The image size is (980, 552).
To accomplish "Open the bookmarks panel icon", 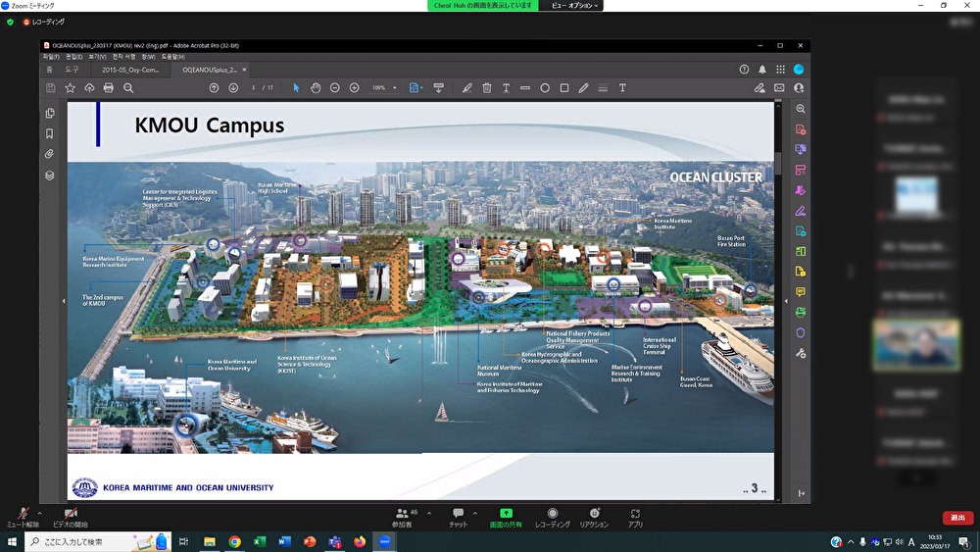I will (x=49, y=133).
